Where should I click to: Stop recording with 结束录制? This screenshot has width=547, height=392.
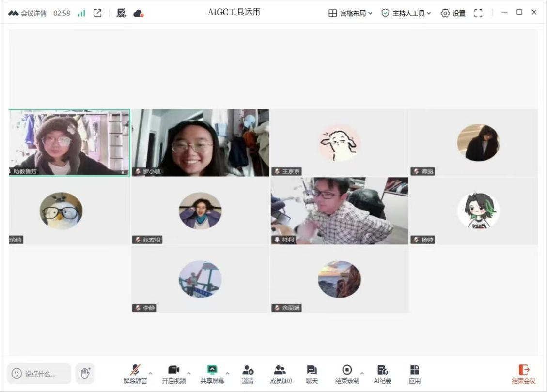347,374
